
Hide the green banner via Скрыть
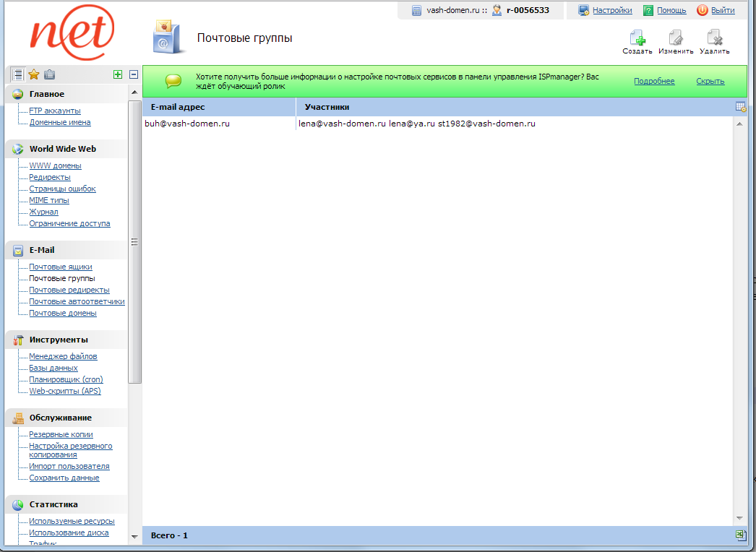(710, 81)
